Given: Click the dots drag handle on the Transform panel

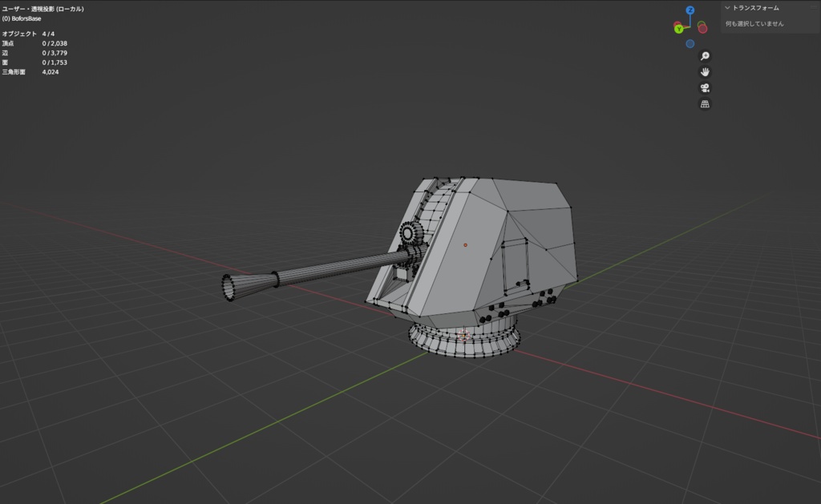Looking at the screenshot, I should click(x=812, y=7).
